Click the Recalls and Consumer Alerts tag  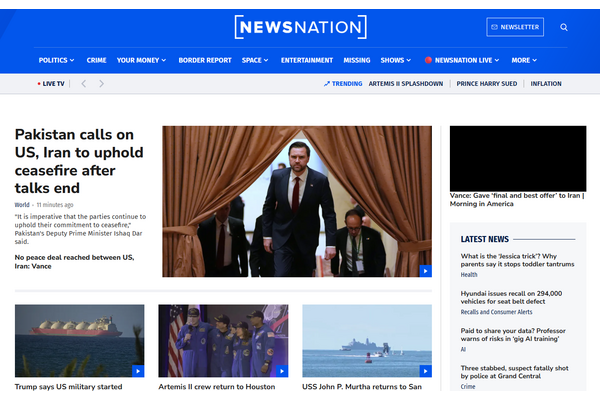[x=496, y=312]
